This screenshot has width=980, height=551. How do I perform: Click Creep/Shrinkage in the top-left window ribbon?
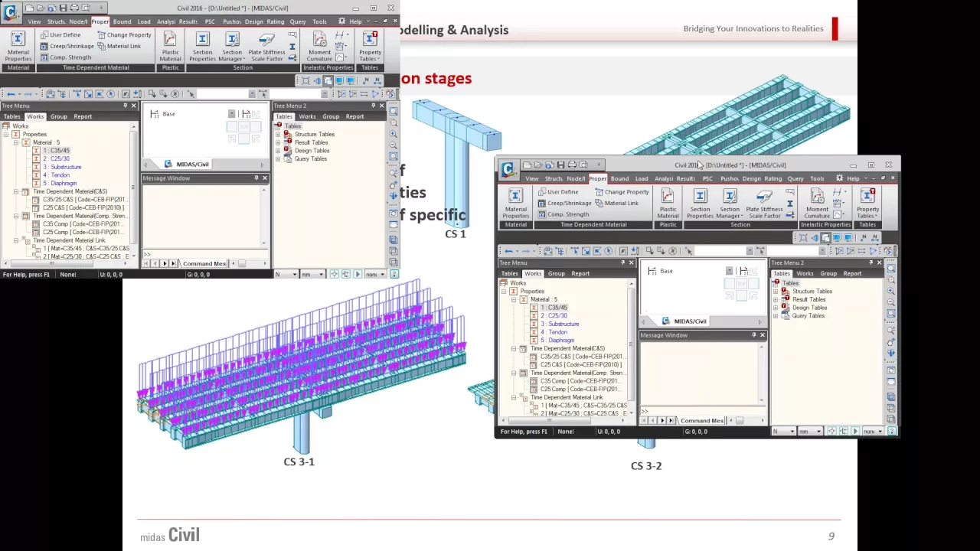click(x=67, y=47)
